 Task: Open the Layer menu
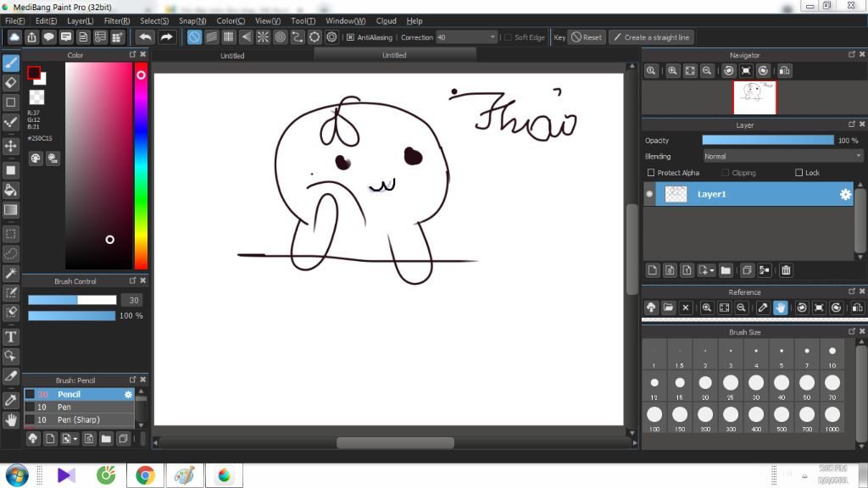tap(81, 21)
